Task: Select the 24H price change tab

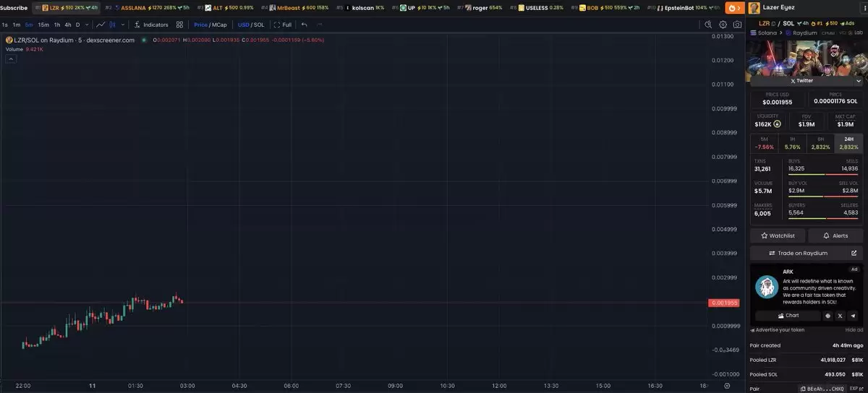Action: coord(848,142)
